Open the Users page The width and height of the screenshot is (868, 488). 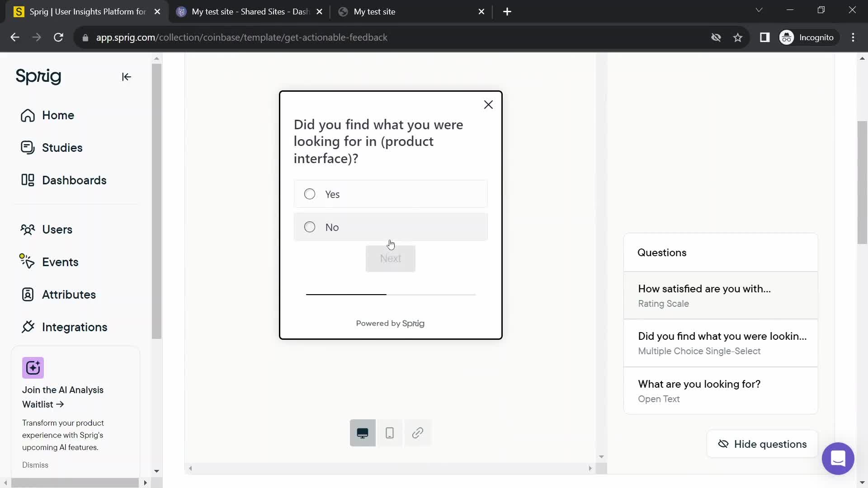[x=57, y=230]
